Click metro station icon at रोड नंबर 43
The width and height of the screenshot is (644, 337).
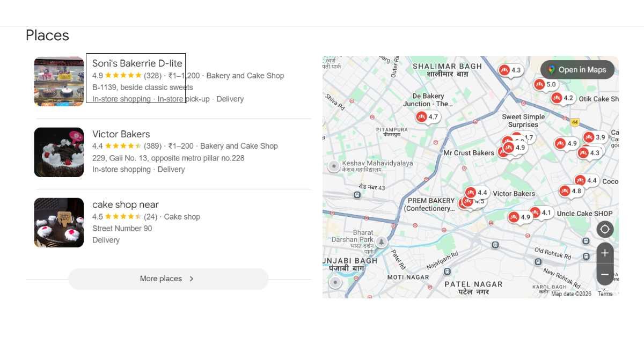[x=357, y=195]
